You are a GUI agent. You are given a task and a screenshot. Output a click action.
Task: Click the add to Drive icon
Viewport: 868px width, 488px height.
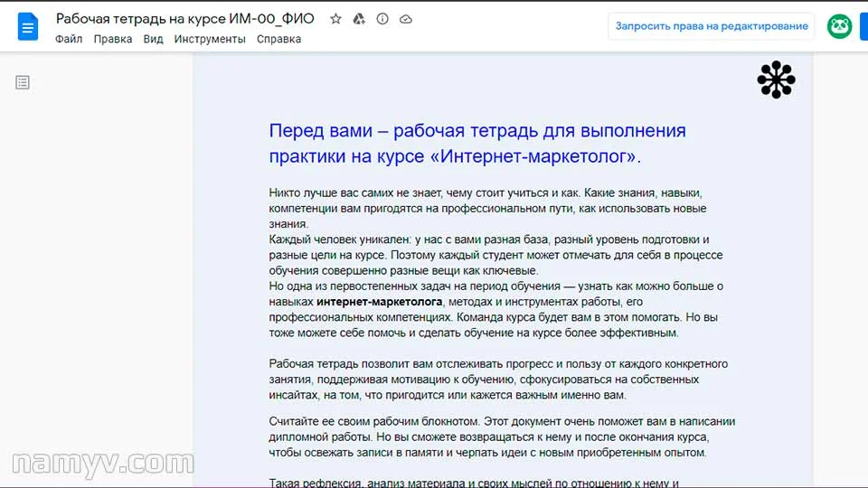(x=359, y=19)
